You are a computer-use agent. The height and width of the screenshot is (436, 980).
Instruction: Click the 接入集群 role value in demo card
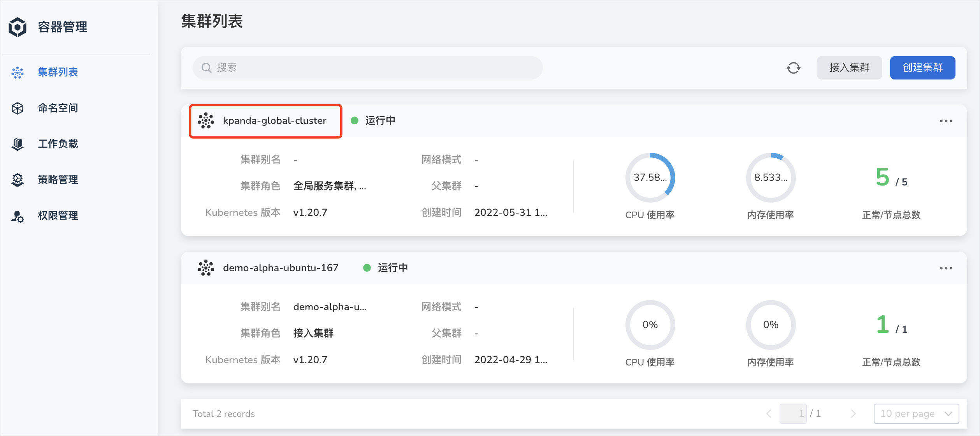(313, 334)
